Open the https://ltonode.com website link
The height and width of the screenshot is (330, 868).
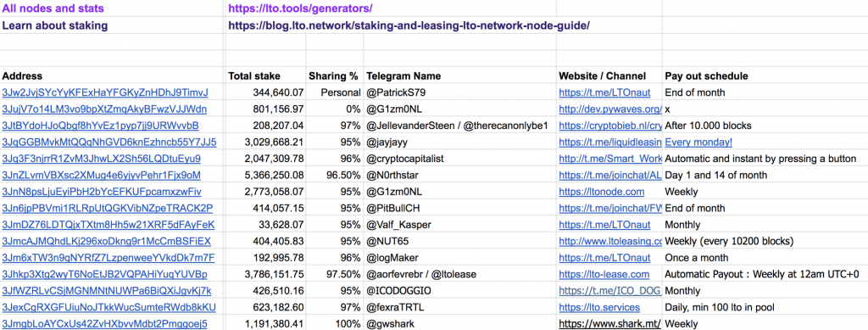tap(602, 192)
